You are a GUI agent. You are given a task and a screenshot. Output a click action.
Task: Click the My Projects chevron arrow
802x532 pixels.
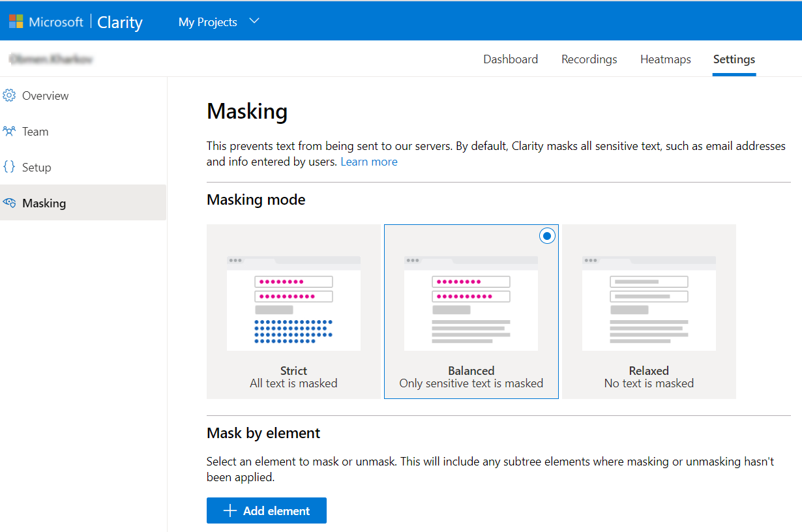254,21
